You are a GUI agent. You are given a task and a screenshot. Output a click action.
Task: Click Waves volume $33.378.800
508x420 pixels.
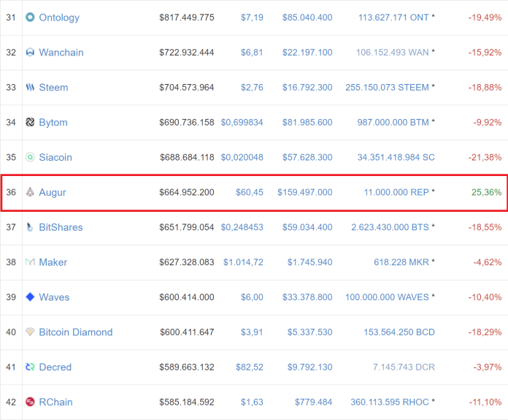click(307, 297)
